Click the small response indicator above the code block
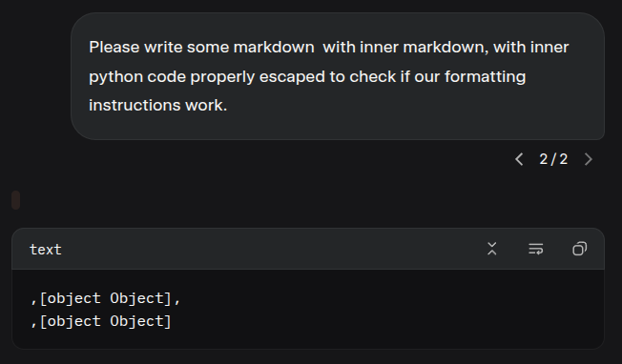Image resolution: width=622 pixels, height=364 pixels. point(16,200)
